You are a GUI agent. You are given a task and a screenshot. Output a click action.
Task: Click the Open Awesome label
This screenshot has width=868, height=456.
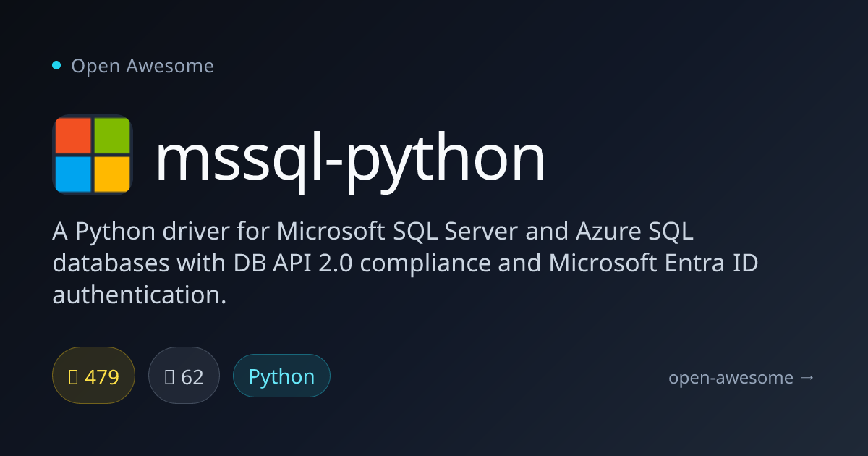coord(142,66)
